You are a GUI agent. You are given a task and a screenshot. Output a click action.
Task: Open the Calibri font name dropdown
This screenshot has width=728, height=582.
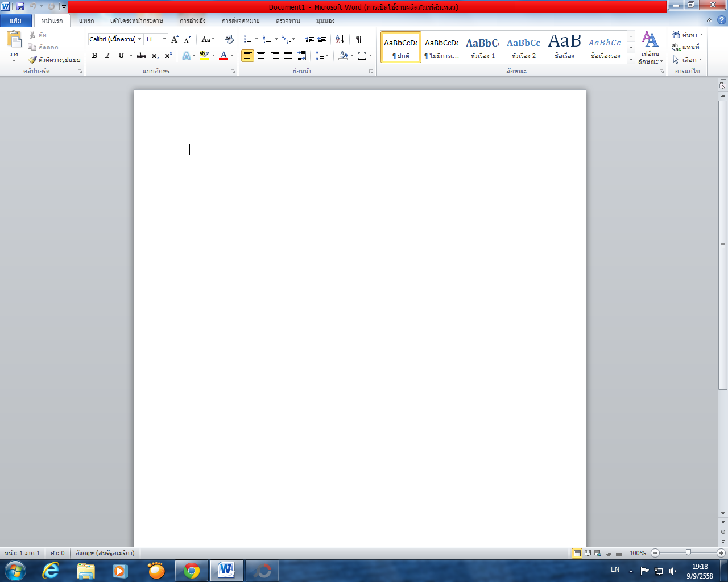click(140, 39)
